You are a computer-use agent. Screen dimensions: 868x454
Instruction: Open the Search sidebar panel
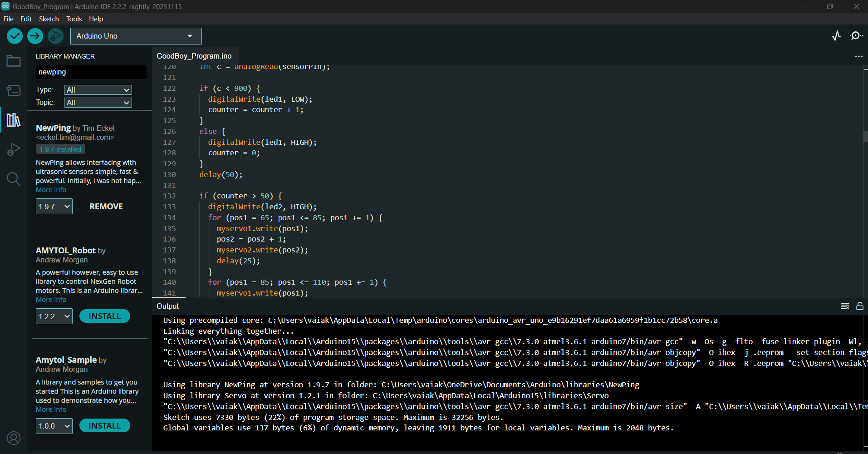coord(14,179)
